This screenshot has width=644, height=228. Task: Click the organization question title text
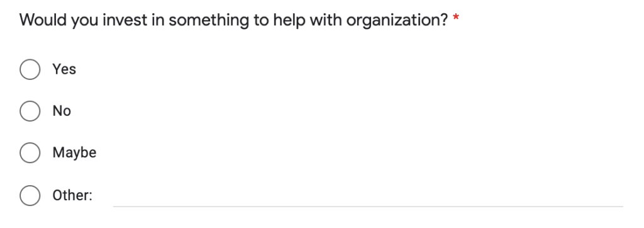point(233,20)
